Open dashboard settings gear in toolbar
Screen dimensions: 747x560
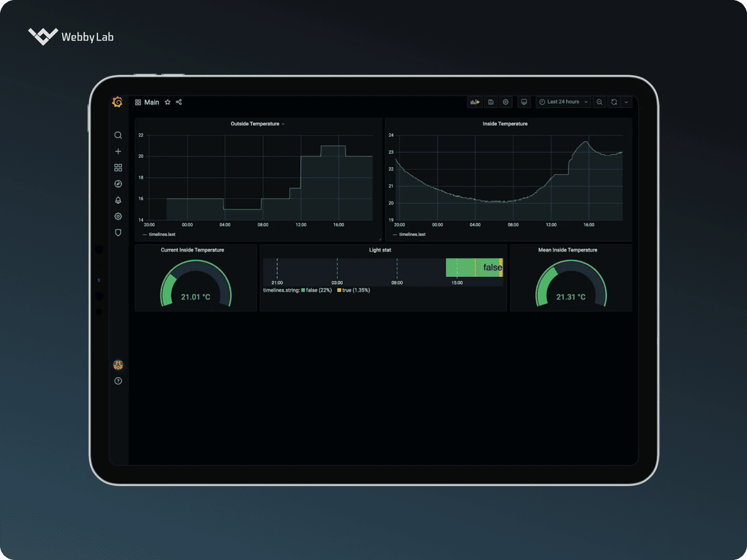pos(506,102)
